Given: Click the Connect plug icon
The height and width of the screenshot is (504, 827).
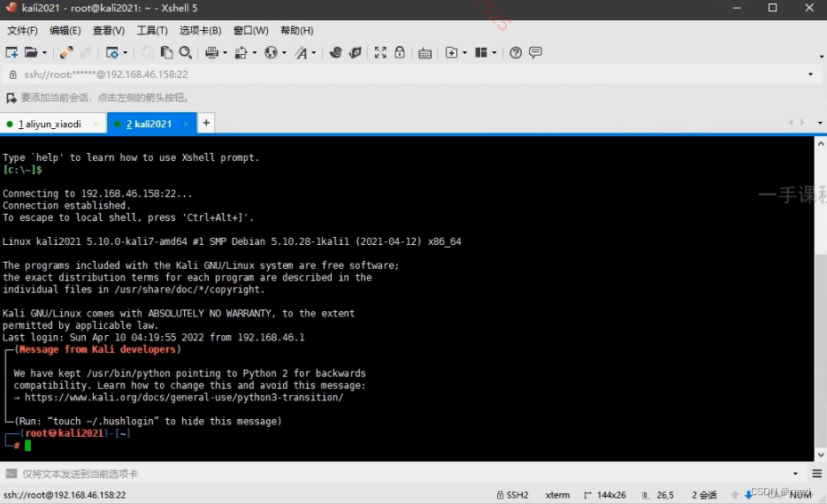Looking at the screenshot, I should coord(66,52).
